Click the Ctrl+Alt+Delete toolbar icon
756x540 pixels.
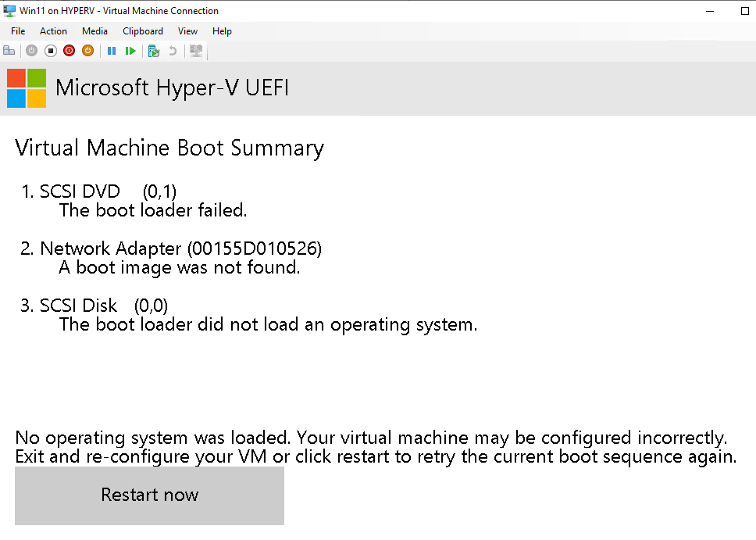9,51
